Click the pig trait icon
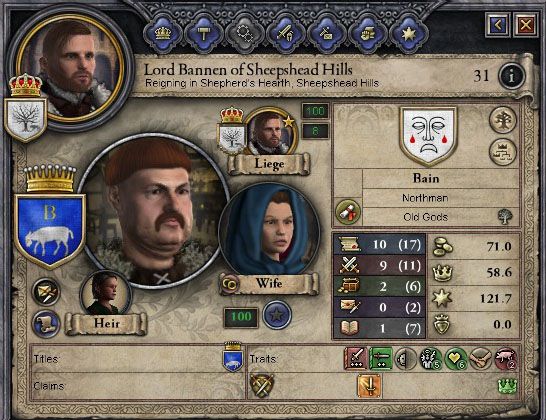546x420 pixels. pos(505,358)
